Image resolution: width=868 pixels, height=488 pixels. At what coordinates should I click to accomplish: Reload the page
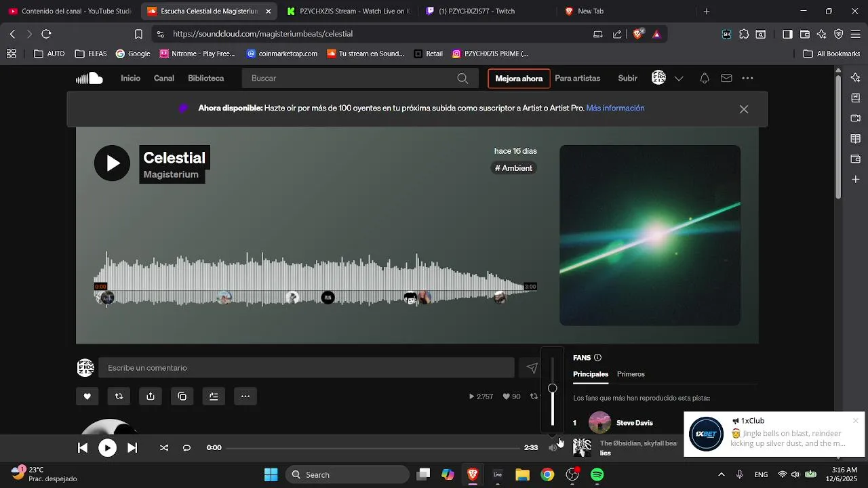46,34
